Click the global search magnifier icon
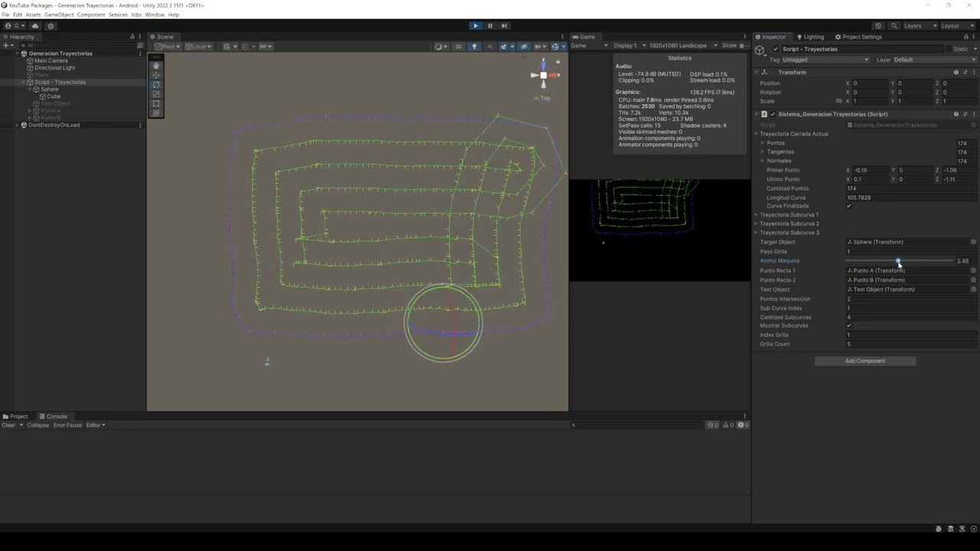The width and height of the screenshot is (980, 551). coord(893,25)
